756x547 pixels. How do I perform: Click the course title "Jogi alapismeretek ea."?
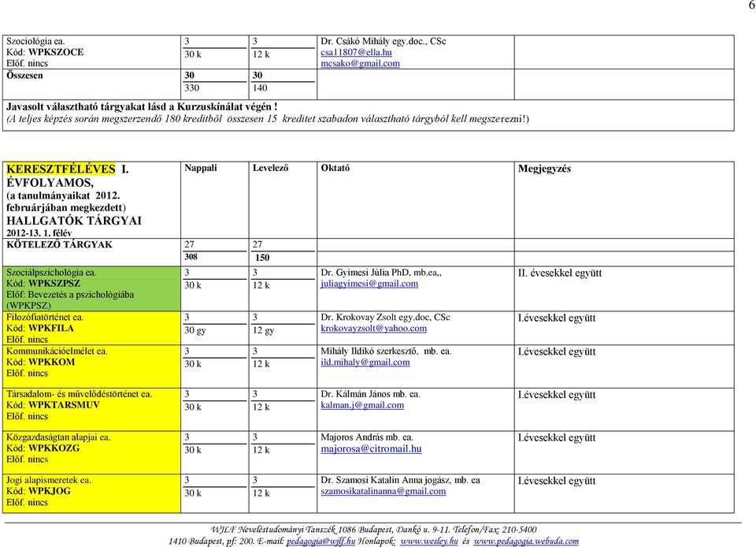(49, 481)
